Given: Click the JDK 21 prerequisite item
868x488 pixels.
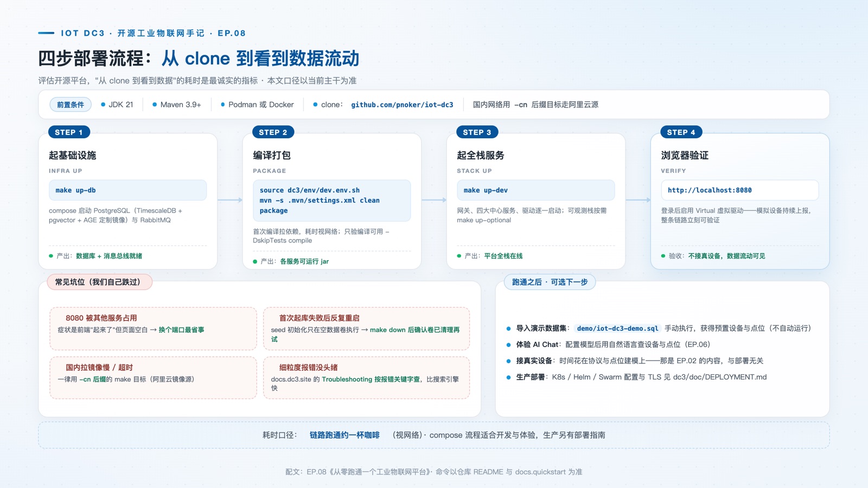Looking at the screenshot, I should (117, 105).
